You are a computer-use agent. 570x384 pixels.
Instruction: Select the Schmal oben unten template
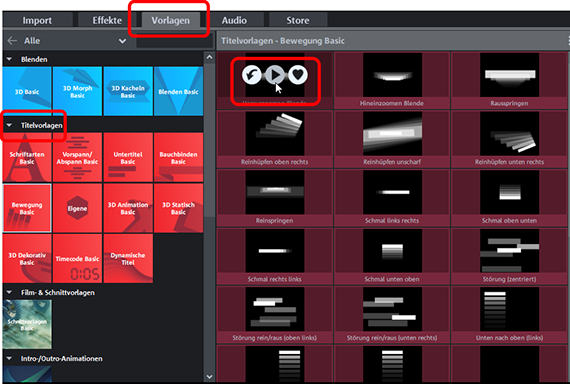(509, 198)
